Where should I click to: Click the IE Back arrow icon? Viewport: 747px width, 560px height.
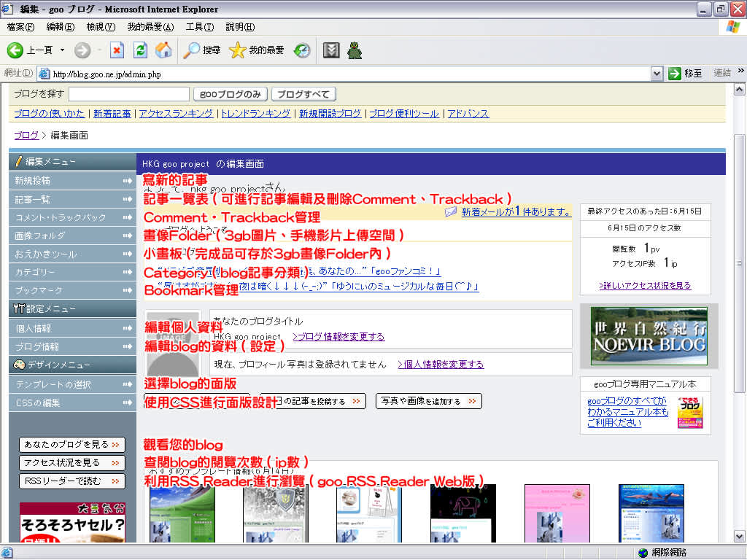(15, 50)
